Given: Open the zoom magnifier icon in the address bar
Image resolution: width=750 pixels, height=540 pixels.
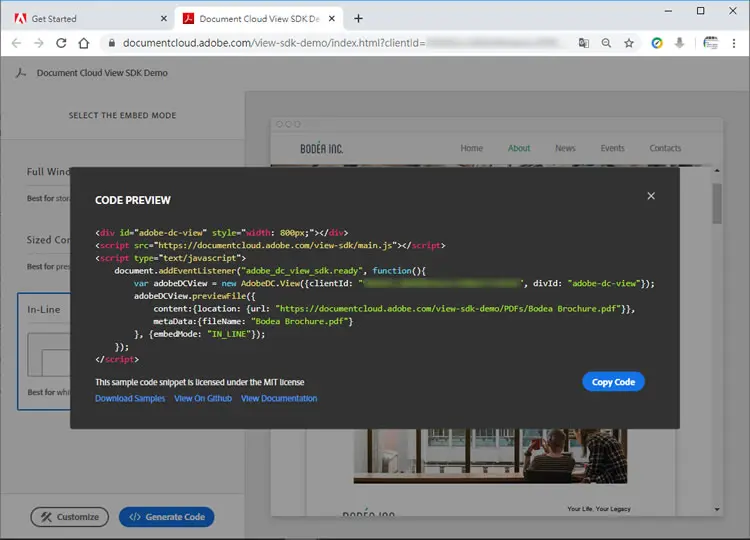Looking at the screenshot, I should coord(606,43).
